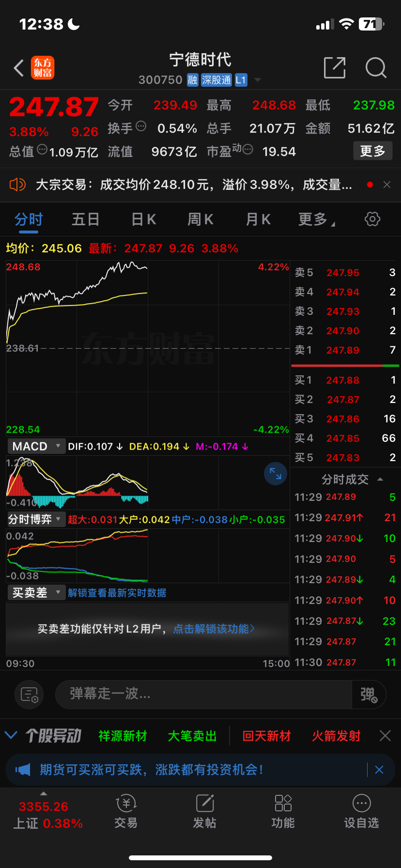Screen dimensions: 401x868
Task: Close the 大宗交易 news ticker
Action: click(387, 185)
